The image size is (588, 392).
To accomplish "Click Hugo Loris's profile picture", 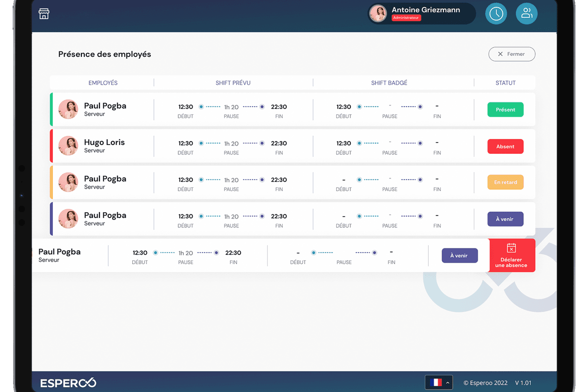I will pyautogui.click(x=68, y=146).
